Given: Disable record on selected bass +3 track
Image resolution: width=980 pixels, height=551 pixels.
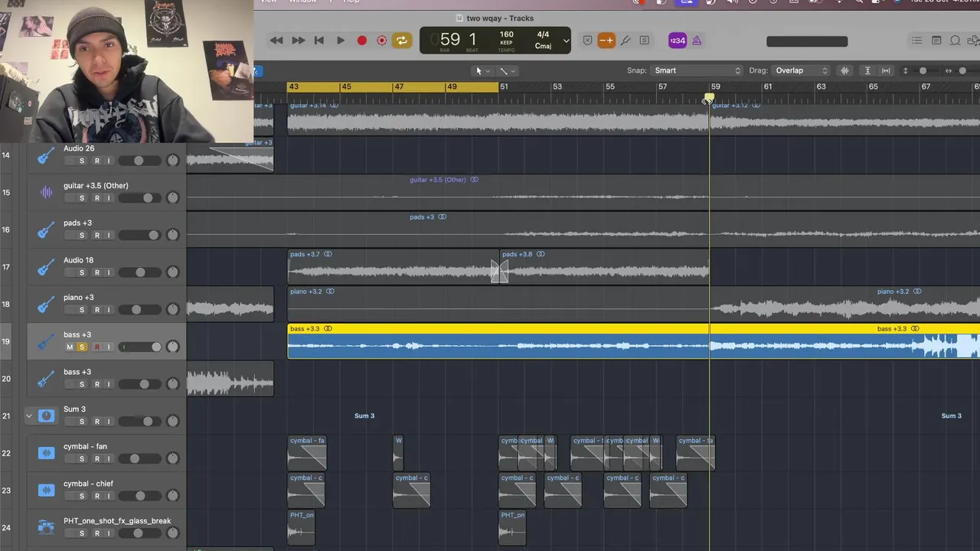Looking at the screenshot, I should pos(96,347).
